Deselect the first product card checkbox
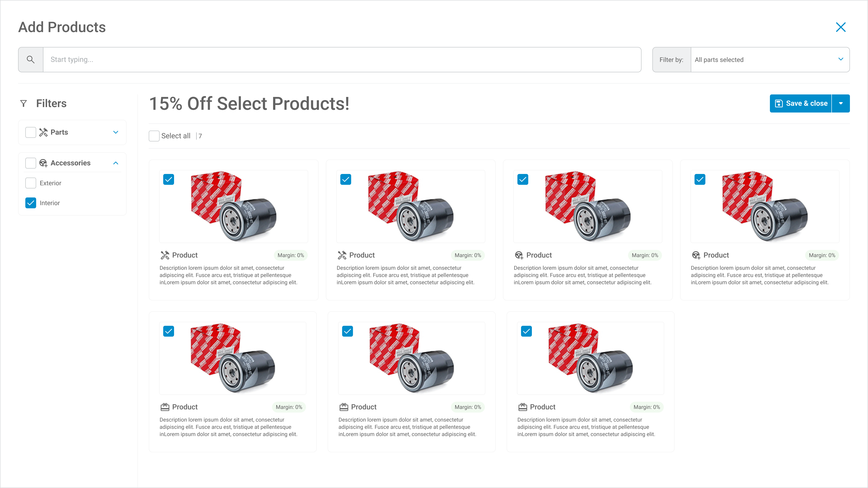 point(168,179)
